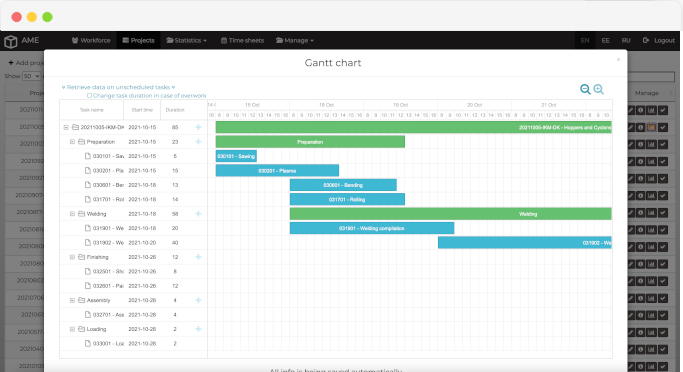Add a task under Preparation using plus icon
This screenshot has width=683, height=372.
coord(198,142)
